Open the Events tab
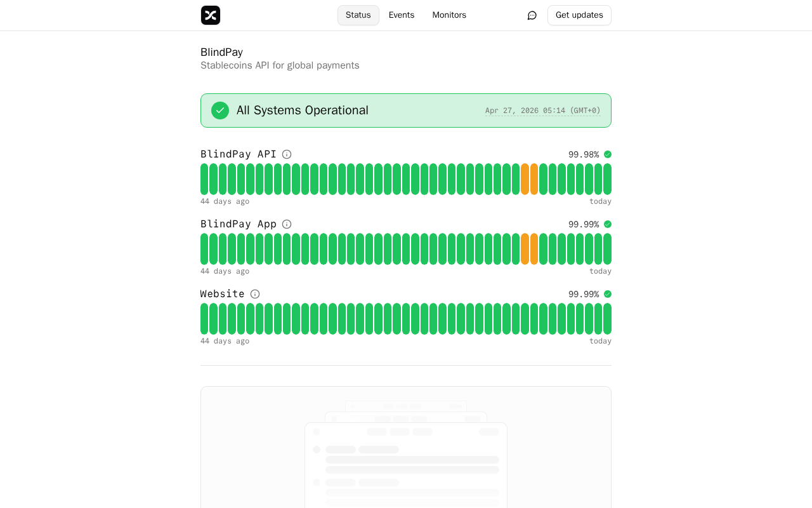812x508 pixels. (x=402, y=15)
